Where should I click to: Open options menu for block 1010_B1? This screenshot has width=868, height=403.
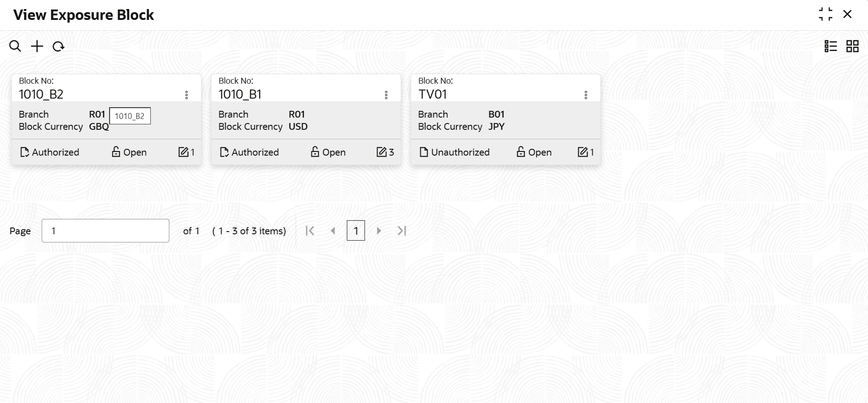pyautogui.click(x=386, y=95)
